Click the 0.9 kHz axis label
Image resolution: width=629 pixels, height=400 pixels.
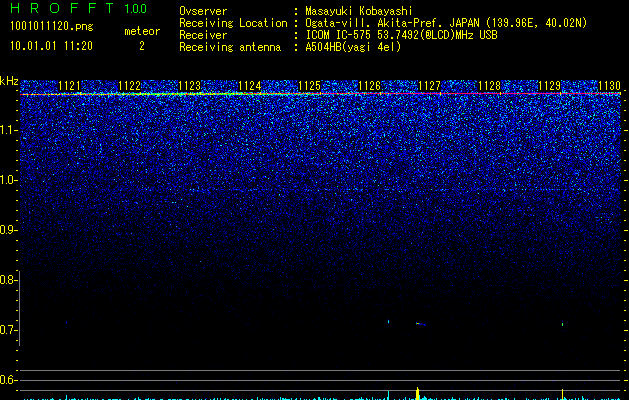coord(8,230)
